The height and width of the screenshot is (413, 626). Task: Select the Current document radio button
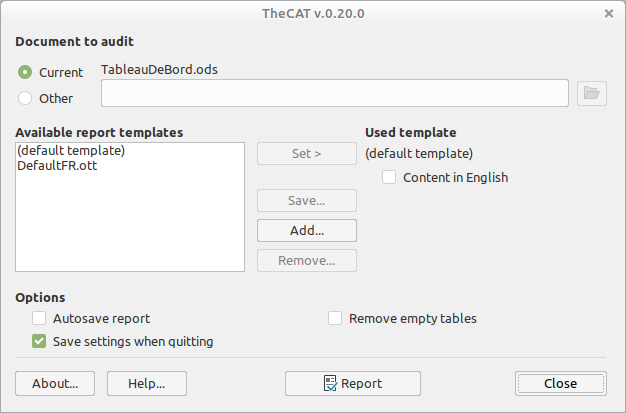(26, 72)
